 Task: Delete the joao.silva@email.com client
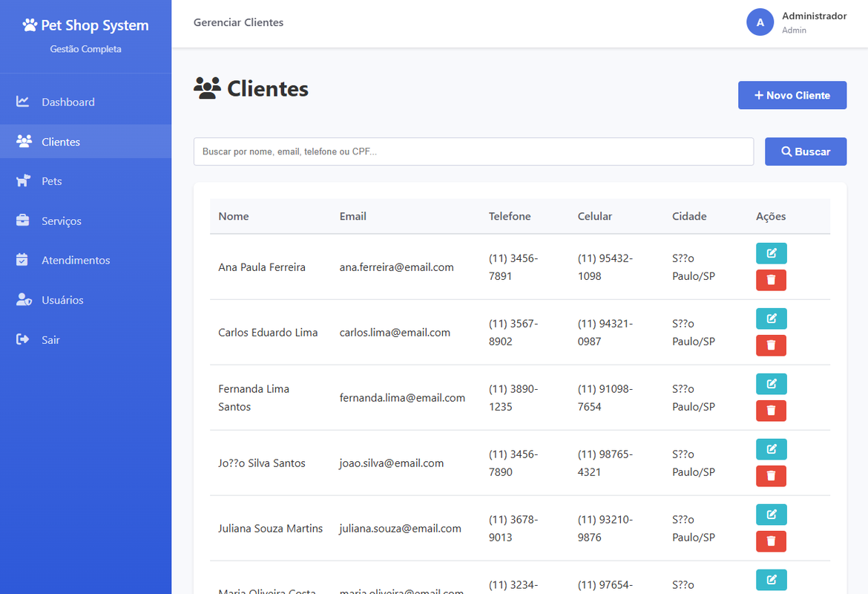(771, 476)
